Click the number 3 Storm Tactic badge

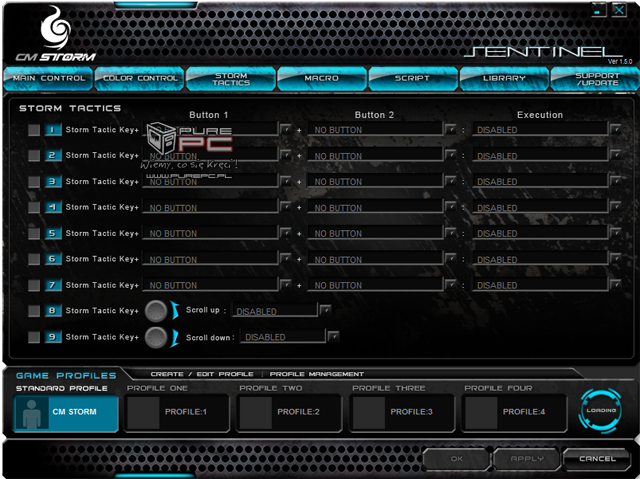pos(53,181)
